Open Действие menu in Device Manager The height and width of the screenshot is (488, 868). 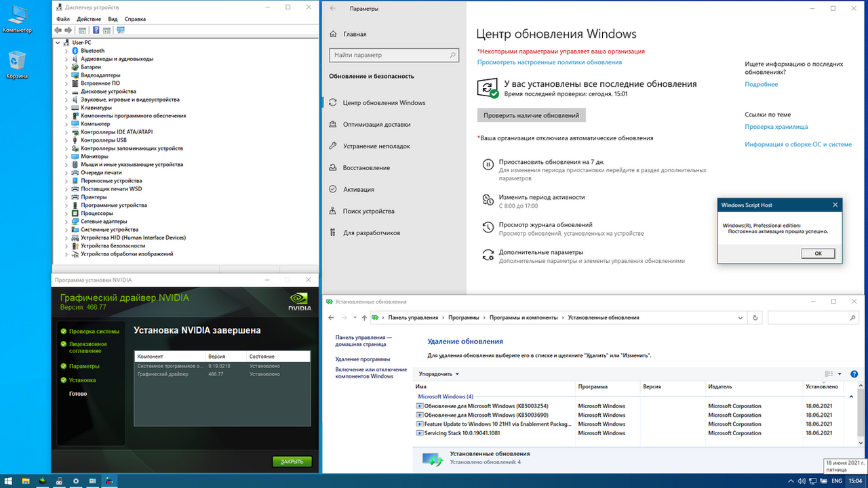tap(89, 20)
